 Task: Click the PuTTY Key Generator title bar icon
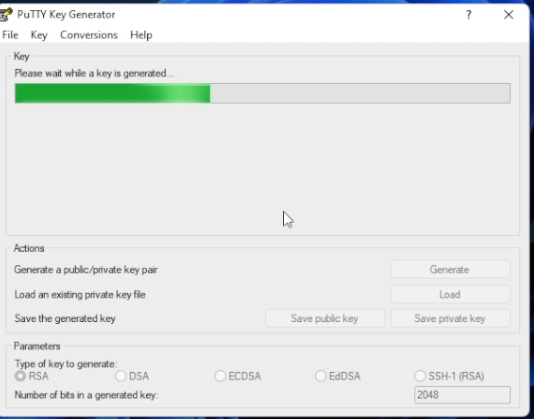pyautogui.click(x=6, y=15)
